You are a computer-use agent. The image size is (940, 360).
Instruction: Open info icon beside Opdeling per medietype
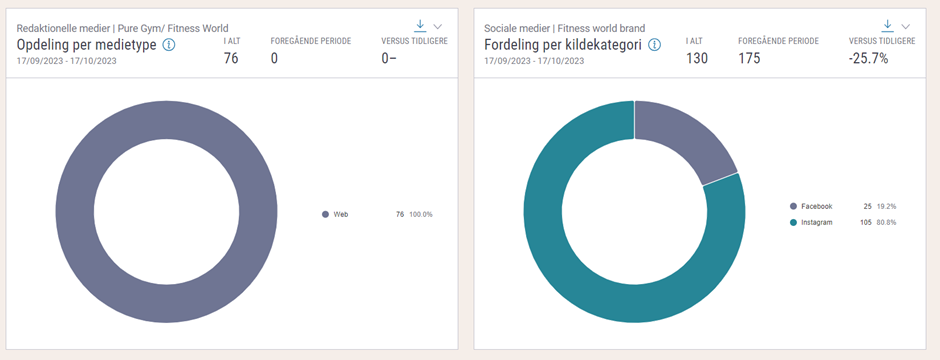(169, 45)
